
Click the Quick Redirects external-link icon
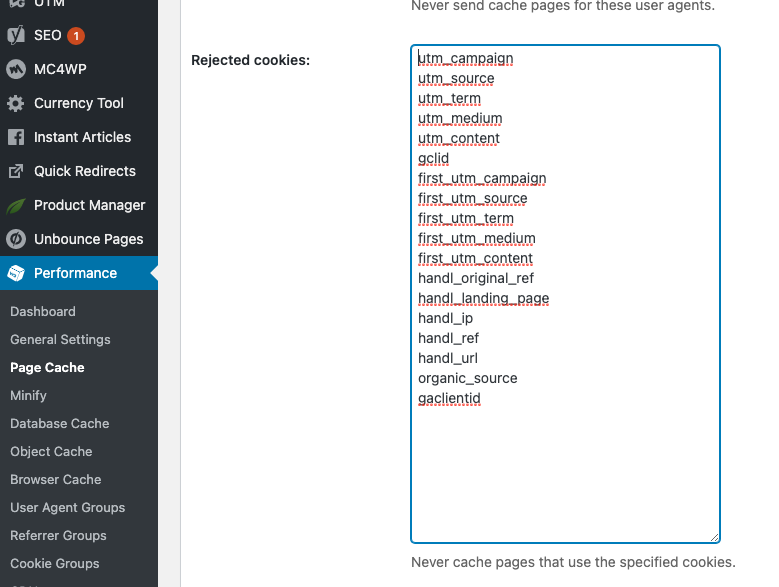point(16,171)
